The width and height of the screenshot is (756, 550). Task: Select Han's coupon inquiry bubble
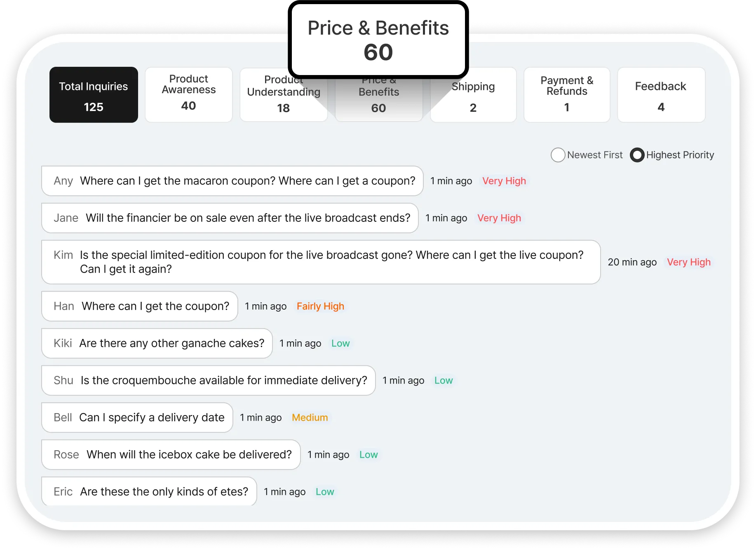point(140,306)
